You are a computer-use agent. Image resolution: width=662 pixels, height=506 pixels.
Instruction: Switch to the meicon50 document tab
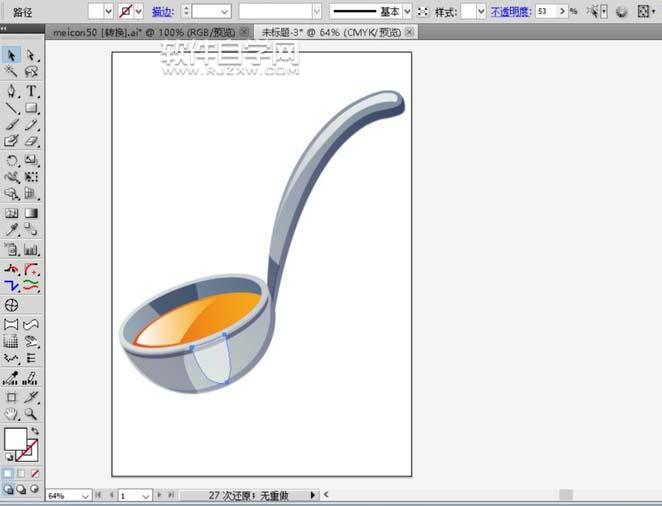(144, 32)
